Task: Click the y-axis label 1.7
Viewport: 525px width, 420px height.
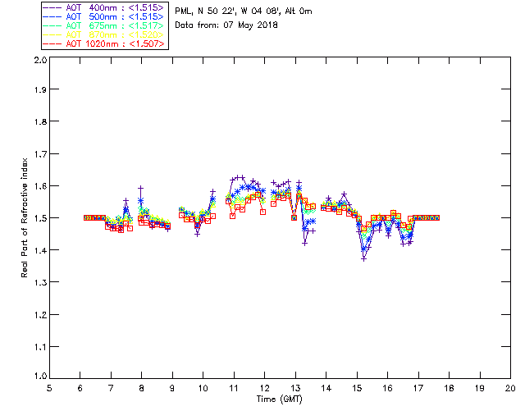Action: 40,154
